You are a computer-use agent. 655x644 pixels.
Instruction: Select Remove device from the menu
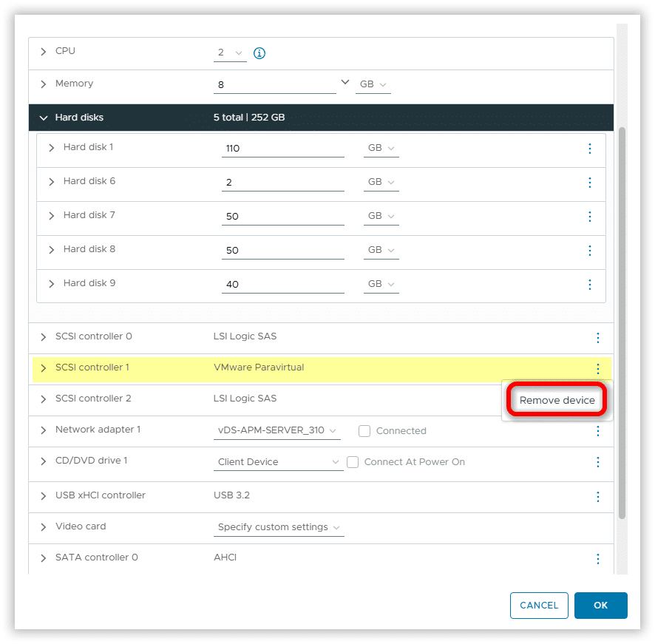coord(557,400)
